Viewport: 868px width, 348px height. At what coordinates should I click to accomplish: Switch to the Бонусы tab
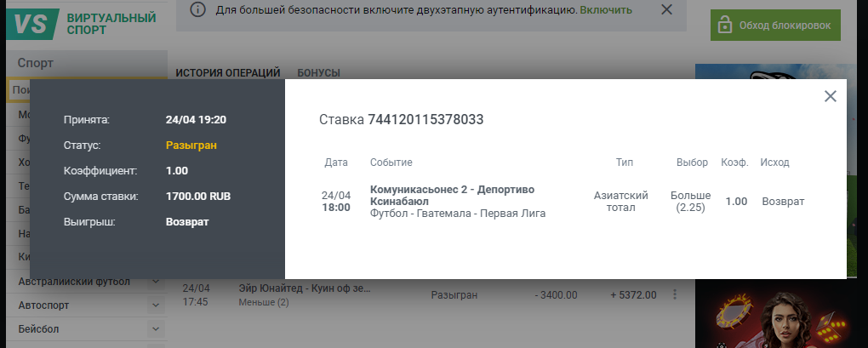pos(318,72)
